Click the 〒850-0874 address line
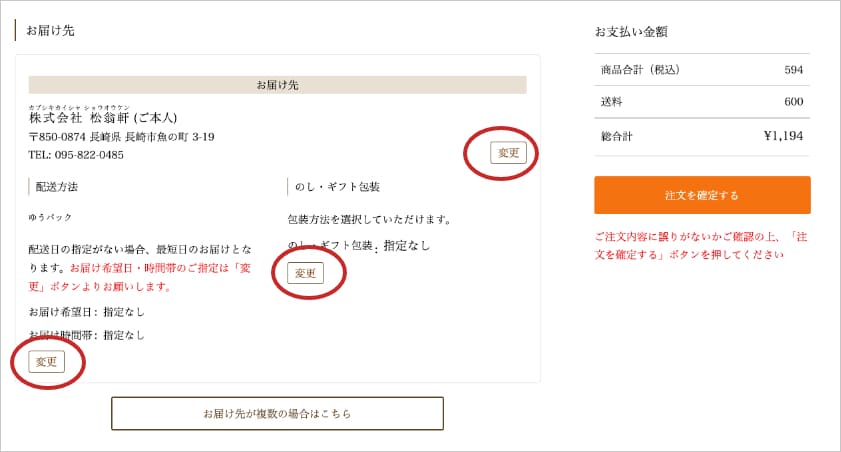This screenshot has height=452, width=841. 122,137
